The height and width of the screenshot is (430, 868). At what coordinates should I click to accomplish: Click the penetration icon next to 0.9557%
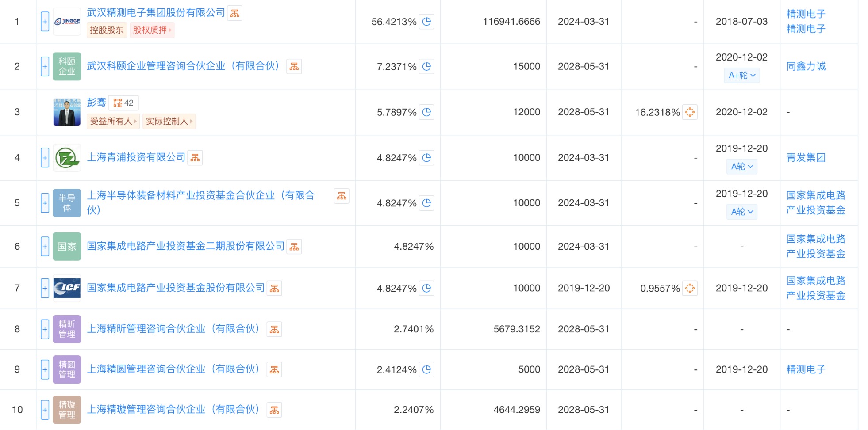(x=690, y=289)
